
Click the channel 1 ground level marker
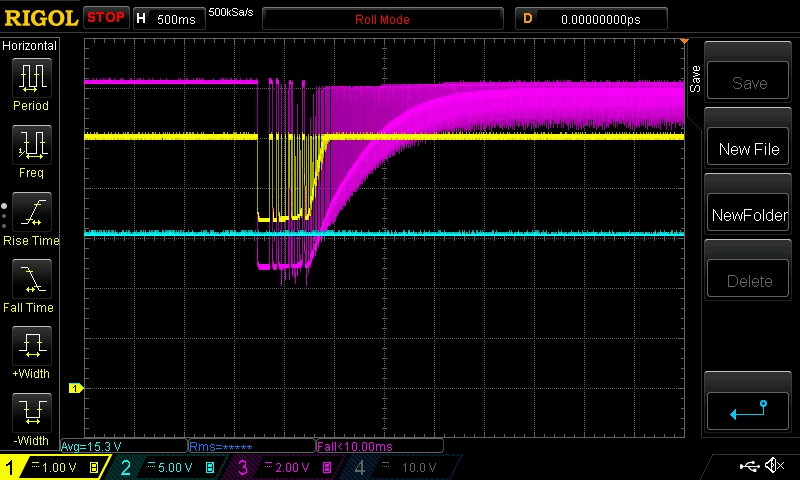pyautogui.click(x=74, y=388)
